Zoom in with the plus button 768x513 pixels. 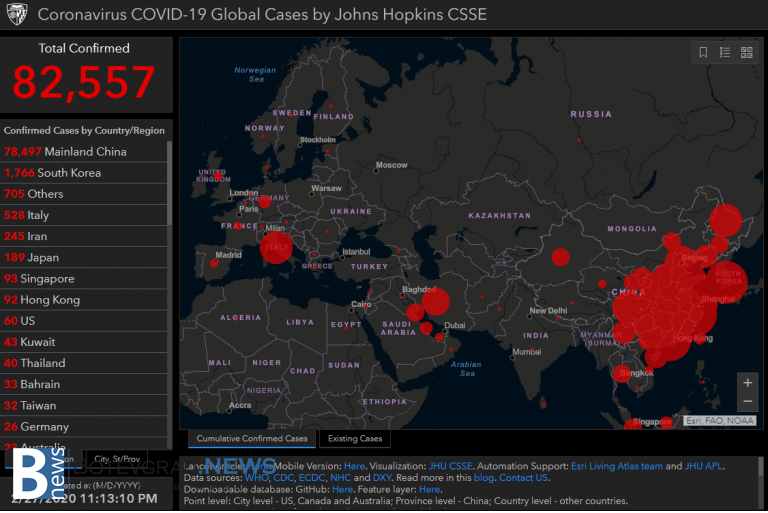pos(746,383)
